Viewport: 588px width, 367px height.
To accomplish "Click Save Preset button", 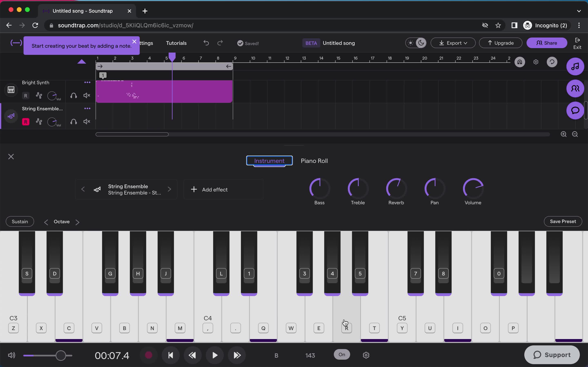I will (563, 221).
